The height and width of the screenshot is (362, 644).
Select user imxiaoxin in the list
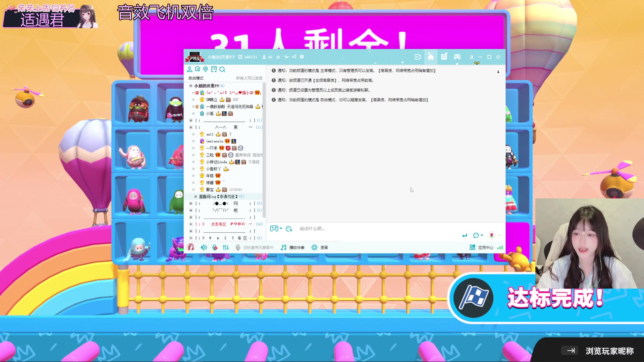click(215, 141)
